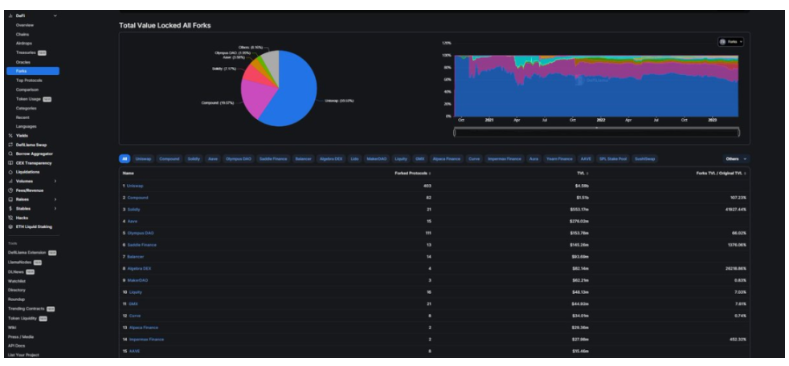
Task: Click the Borrow Aggregator magnifier icon
Action: click(11, 154)
